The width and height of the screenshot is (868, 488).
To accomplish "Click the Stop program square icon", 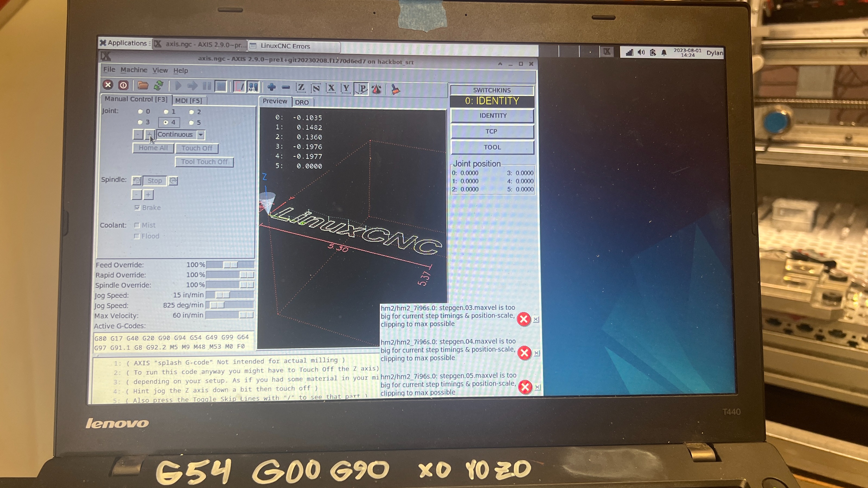I will [x=221, y=86].
